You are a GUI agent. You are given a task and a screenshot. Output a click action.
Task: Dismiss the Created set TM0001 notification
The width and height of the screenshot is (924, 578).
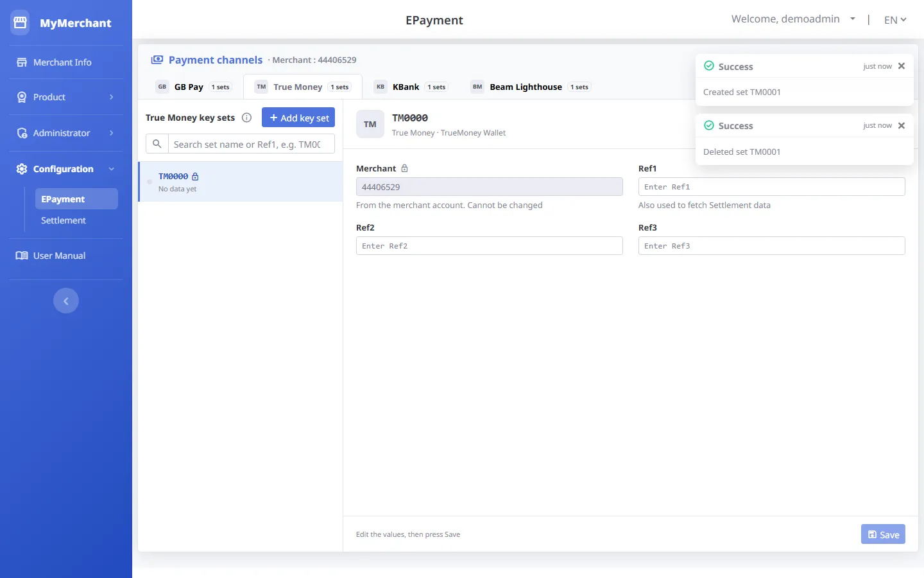[x=902, y=66]
